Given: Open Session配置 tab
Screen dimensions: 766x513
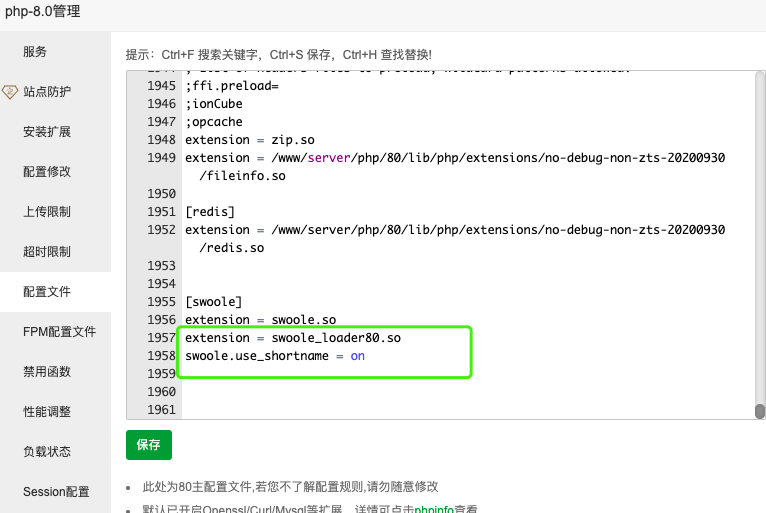Looking at the screenshot, I should (x=56, y=492).
